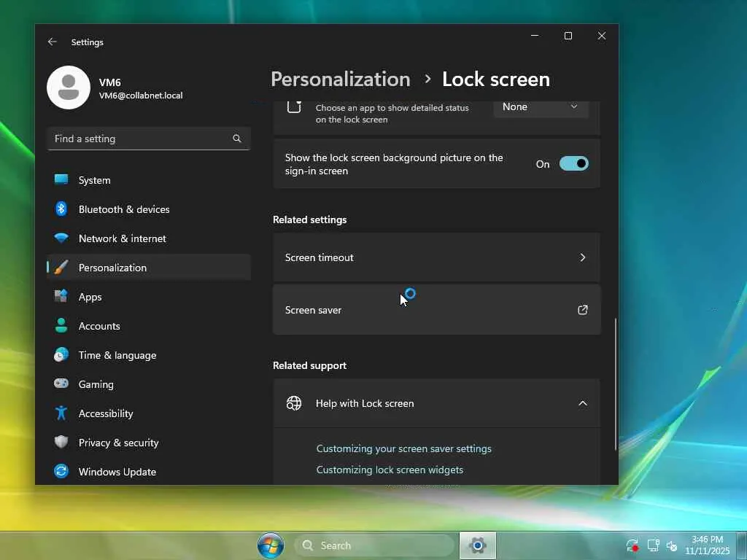The width and height of the screenshot is (747, 560).
Task: Close the Settings window
Action: [602, 36]
